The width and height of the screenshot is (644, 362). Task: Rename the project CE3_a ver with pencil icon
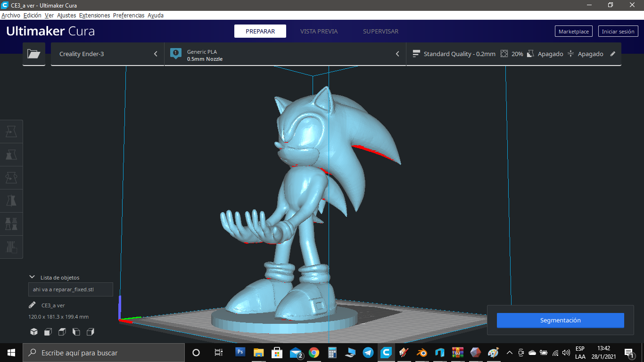click(33, 305)
